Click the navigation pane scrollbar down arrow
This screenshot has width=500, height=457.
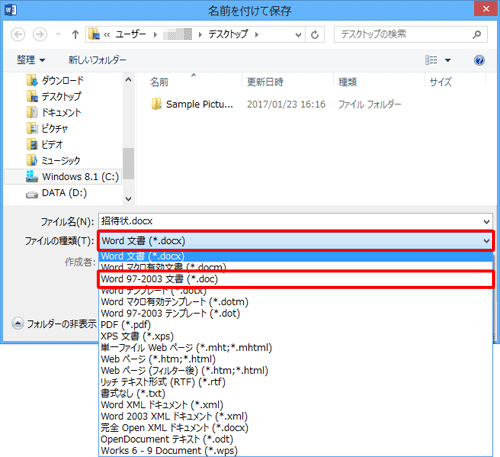coord(128,199)
